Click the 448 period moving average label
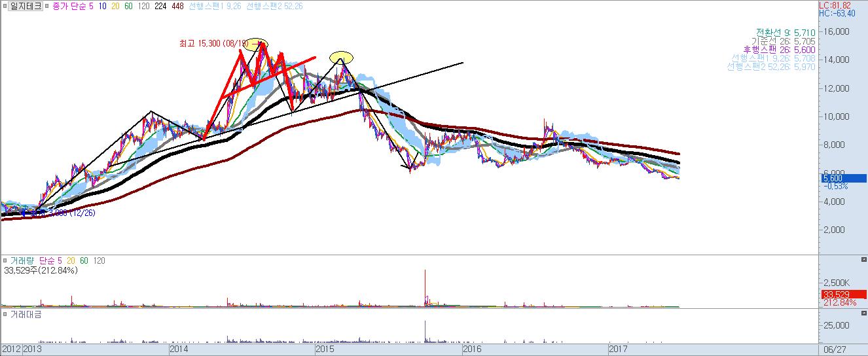The width and height of the screenshot is (868, 356). pyautogui.click(x=177, y=6)
